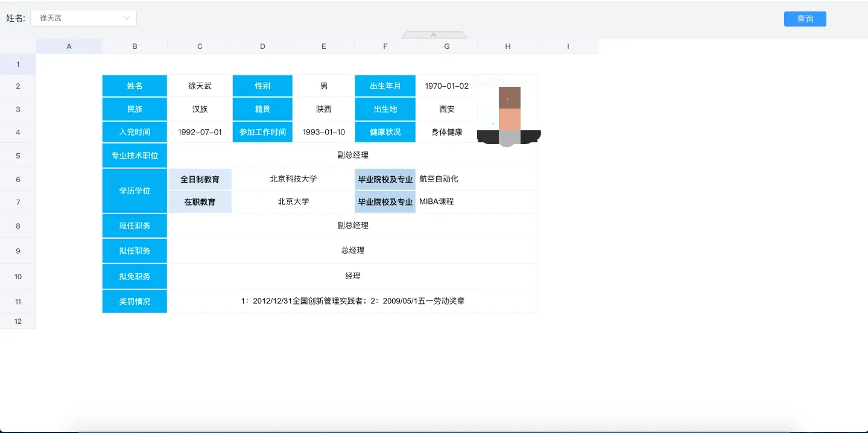This screenshot has width=868, height=433.
Task: Collapse the query panel with chevron handle
Action: 433,35
